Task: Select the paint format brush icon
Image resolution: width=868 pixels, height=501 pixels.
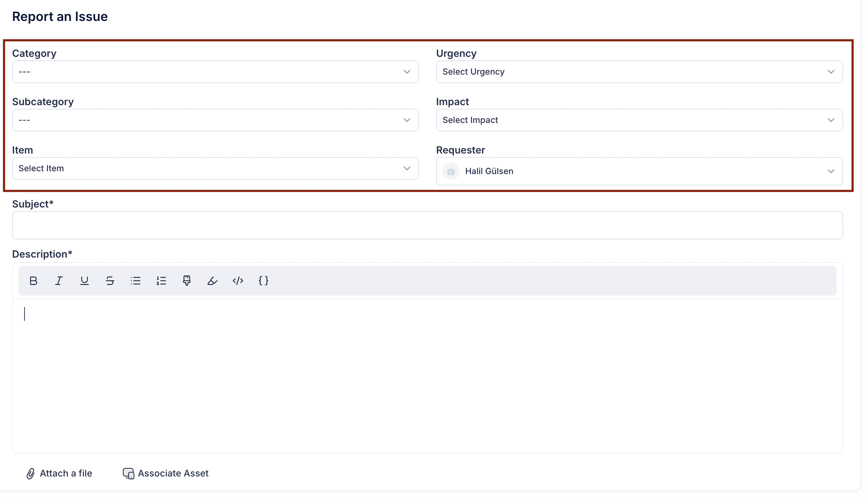Action: (x=186, y=281)
